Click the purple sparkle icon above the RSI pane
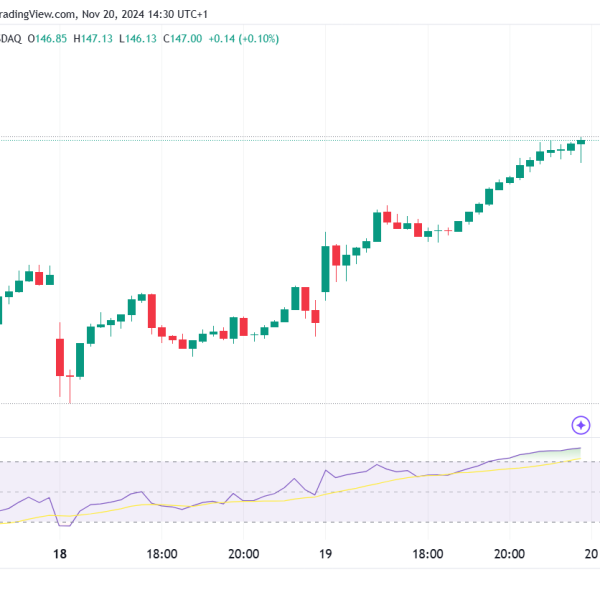This screenshot has height=600, width=600. pyautogui.click(x=580, y=425)
